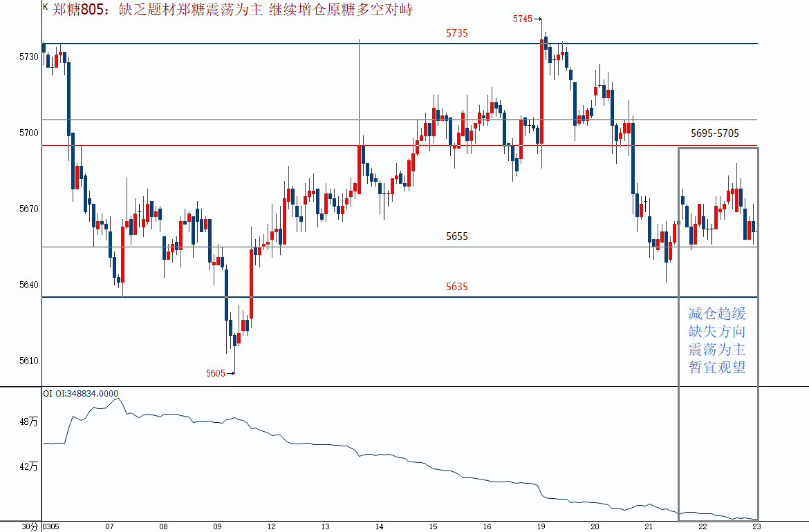Jump to date 0305 on time axis

(x=50, y=526)
